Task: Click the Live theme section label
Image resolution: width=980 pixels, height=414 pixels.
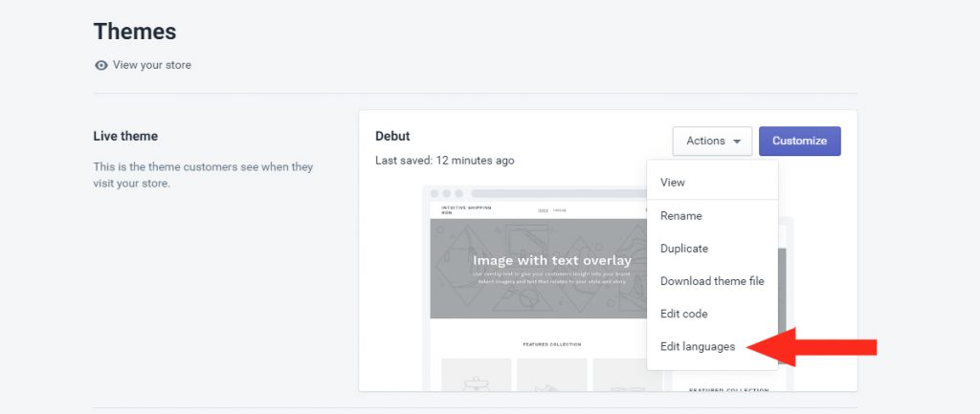Action: click(x=125, y=136)
